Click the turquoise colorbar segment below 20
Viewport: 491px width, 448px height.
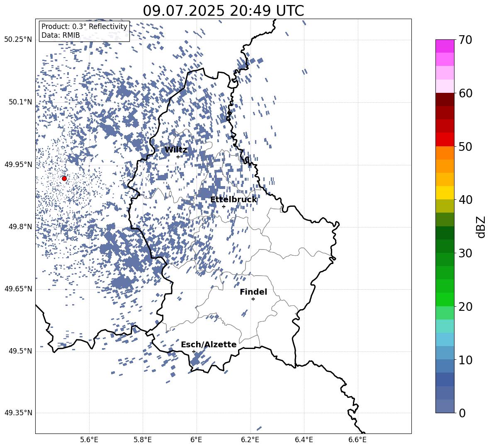pyautogui.click(x=445, y=326)
